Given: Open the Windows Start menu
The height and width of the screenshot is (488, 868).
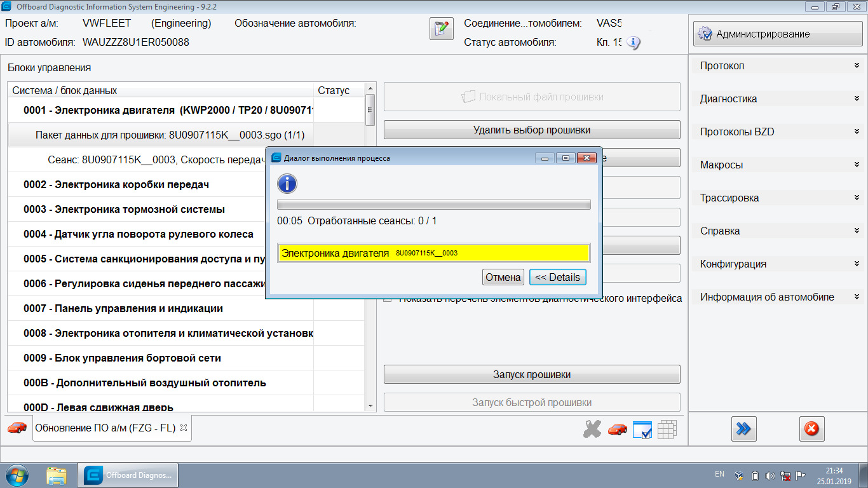Looking at the screenshot, I should [x=17, y=475].
